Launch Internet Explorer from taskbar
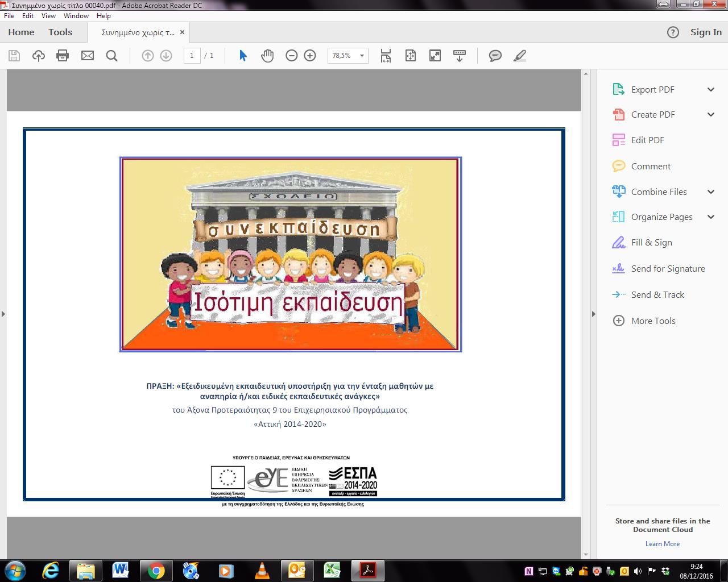728x582 pixels. (x=51, y=570)
